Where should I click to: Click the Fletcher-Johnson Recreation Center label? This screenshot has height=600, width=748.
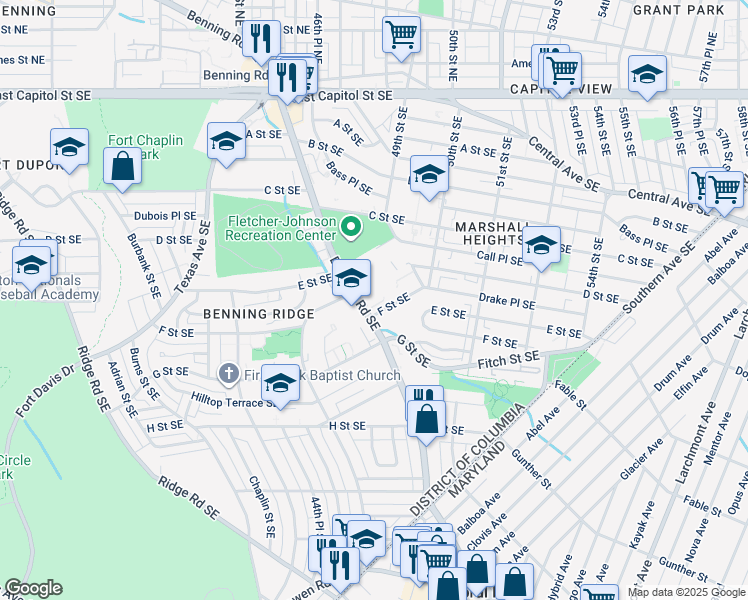(281, 228)
